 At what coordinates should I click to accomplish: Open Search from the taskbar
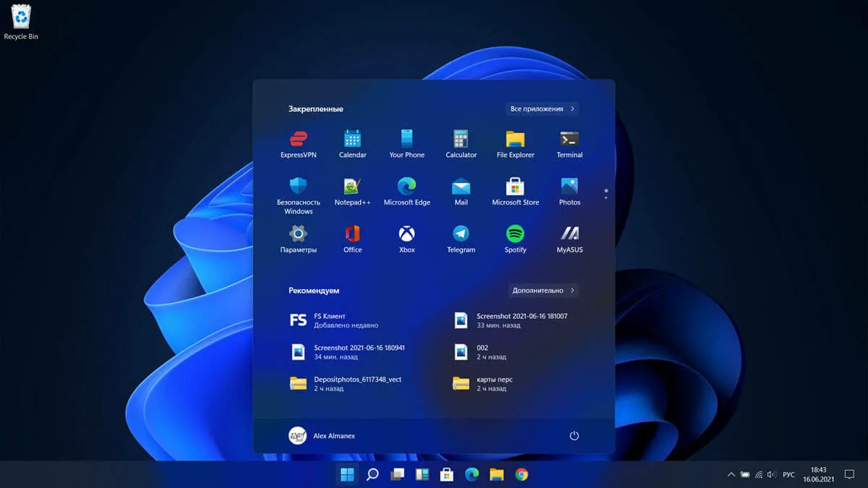373,474
